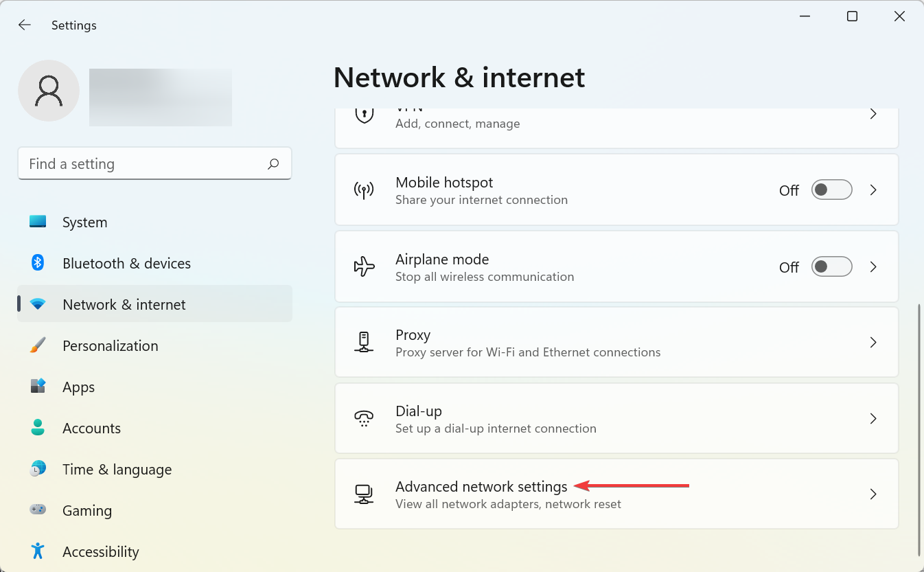
Task: Click the Personalization paintbrush icon
Action: click(38, 345)
